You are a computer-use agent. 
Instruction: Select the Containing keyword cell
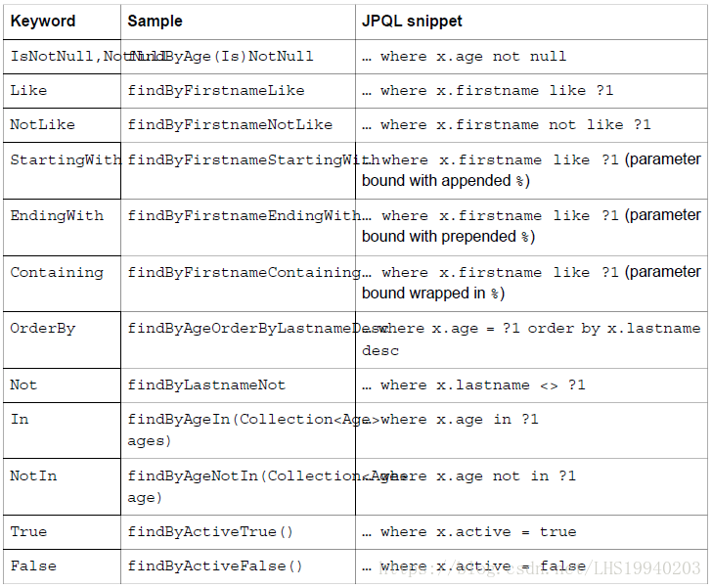57,273
